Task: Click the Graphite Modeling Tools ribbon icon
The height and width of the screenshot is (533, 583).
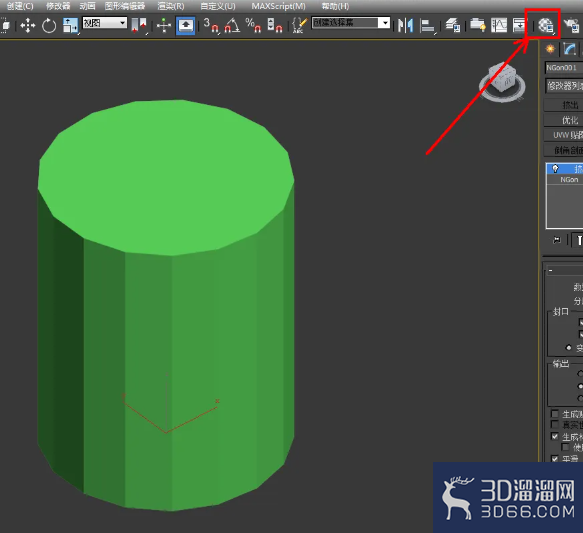Action: (478, 26)
